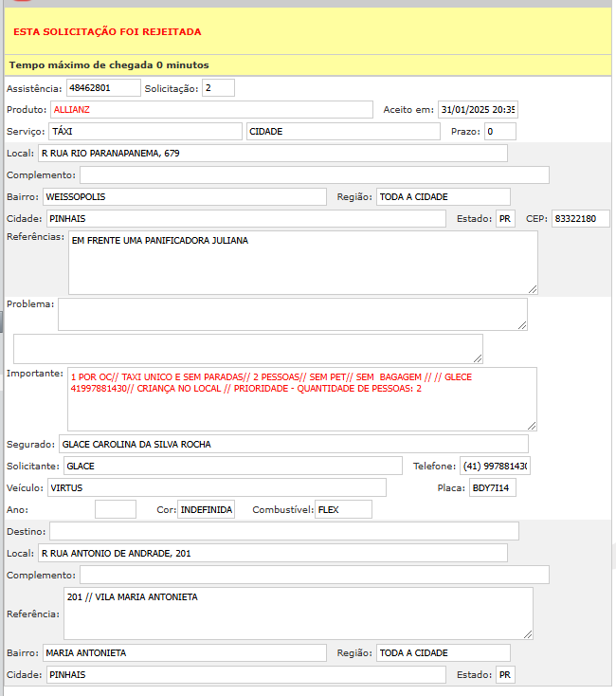616x696 pixels.
Task: Click the Combustível field showing FLEX
Action: (343, 509)
